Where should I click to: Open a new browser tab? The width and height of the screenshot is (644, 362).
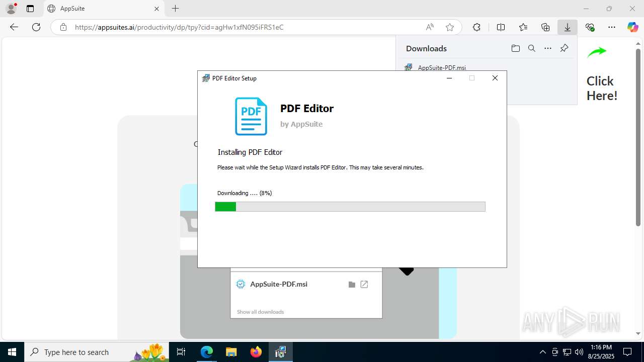click(x=175, y=9)
